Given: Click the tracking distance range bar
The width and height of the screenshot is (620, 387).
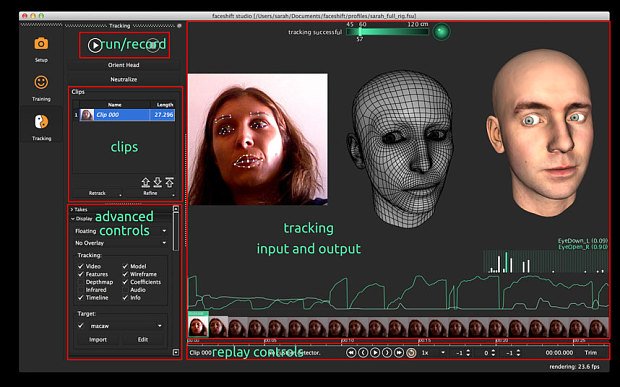Looking at the screenshot, I should pyautogui.click(x=387, y=32).
